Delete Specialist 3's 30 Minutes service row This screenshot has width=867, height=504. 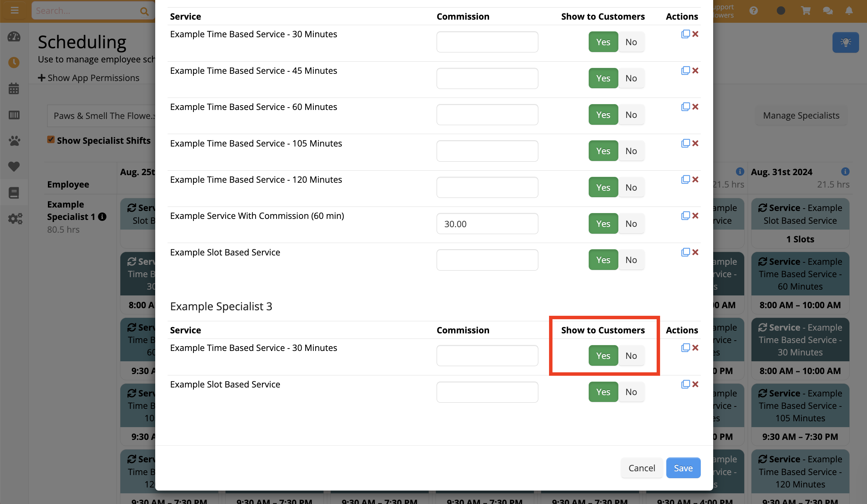tap(695, 348)
